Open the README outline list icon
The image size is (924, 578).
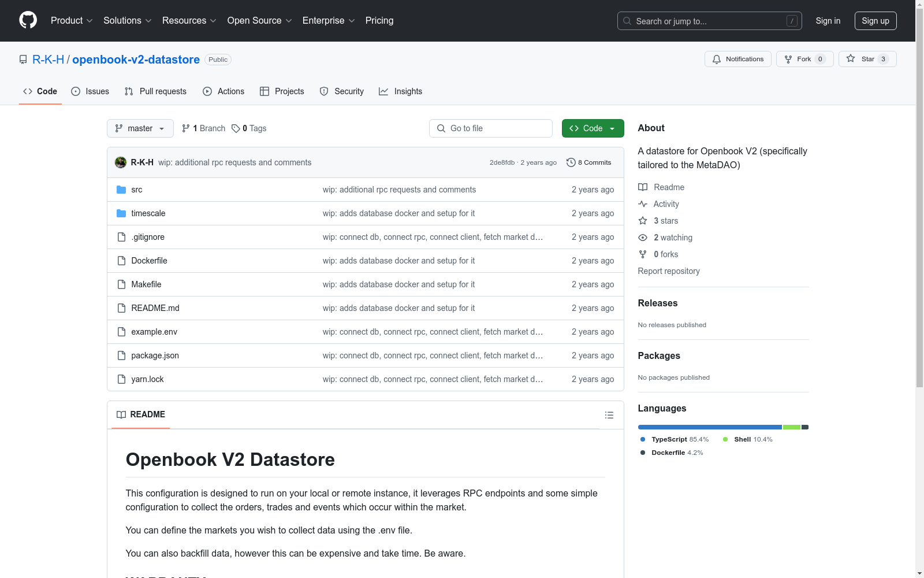[609, 415]
